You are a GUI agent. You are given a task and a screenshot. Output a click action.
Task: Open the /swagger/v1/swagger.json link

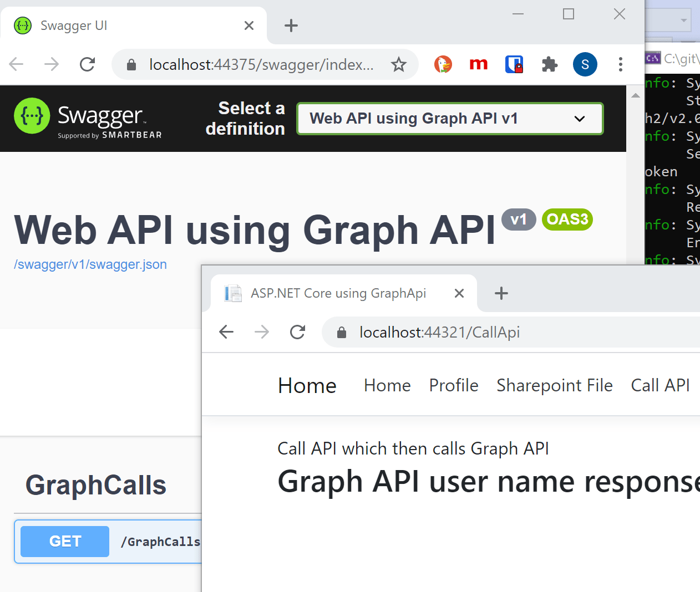coord(90,264)
